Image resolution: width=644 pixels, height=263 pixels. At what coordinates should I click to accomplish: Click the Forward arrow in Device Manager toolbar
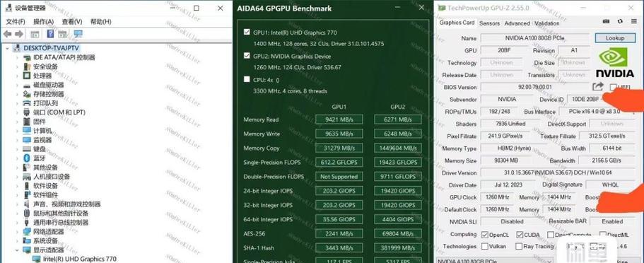[x=19, y=34]
